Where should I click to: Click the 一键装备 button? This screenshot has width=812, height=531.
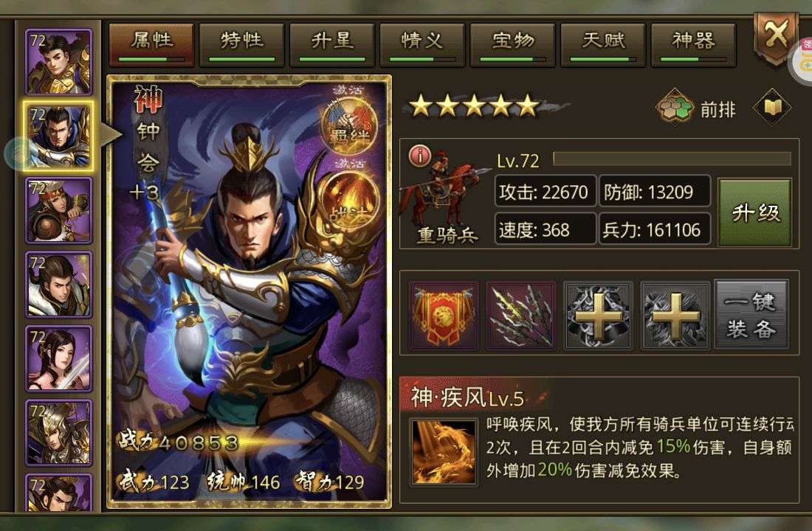coord(751,314)
